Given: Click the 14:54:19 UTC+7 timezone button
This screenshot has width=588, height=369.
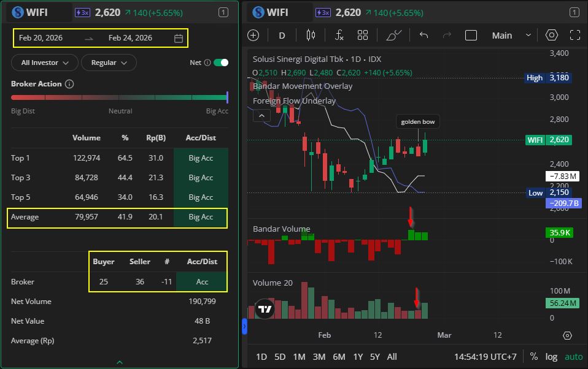Looking at the screenshot, I should point(485,357).
